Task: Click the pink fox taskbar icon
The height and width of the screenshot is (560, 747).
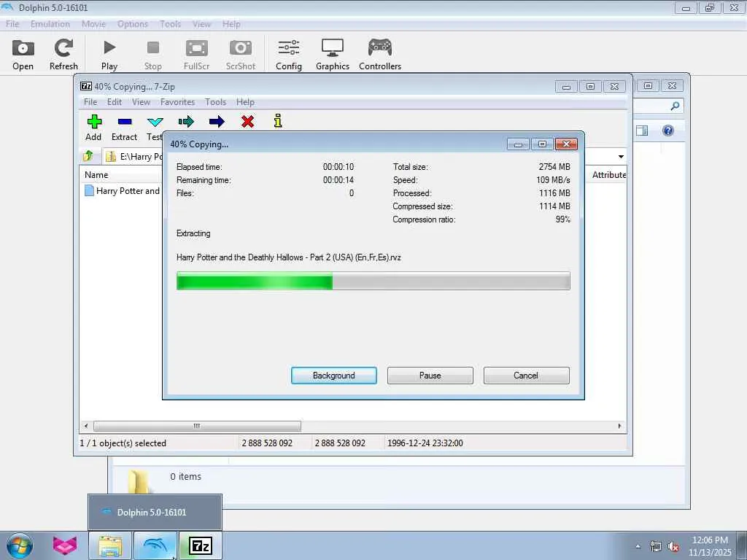Action: pyautogui.click(x=65, y=545)
